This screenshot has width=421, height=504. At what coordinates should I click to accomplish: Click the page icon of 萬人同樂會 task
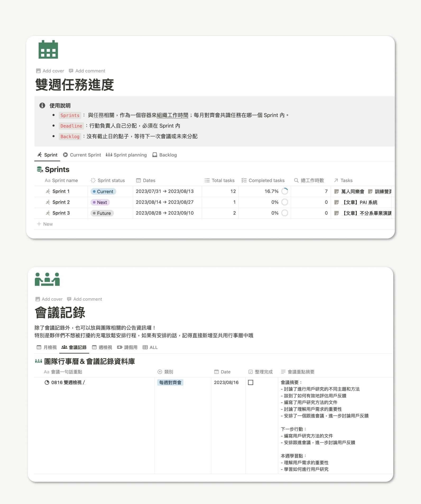(336, 191)
